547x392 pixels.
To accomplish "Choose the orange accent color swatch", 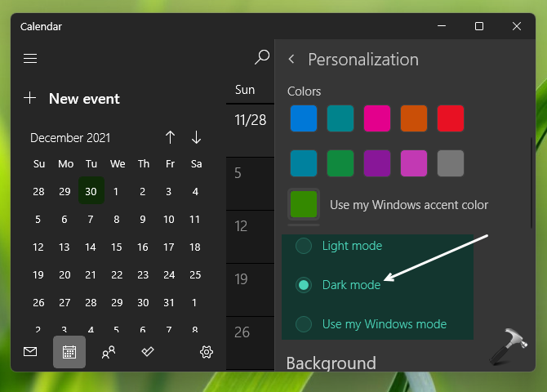I will click(x=414, y=118).
